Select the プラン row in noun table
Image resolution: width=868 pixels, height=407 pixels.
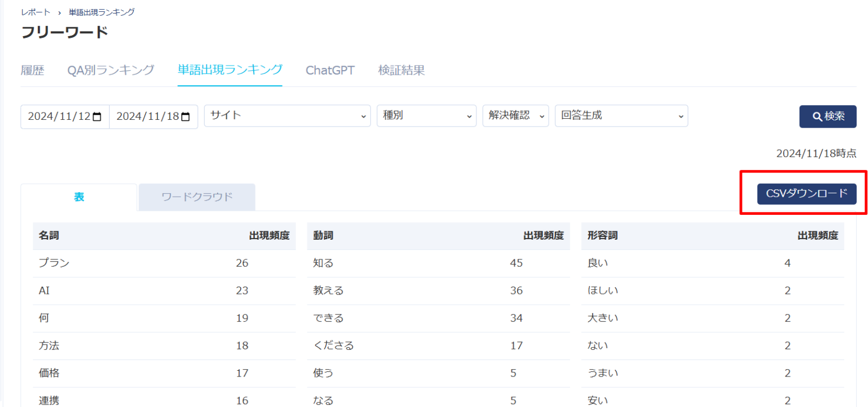(54, 263)
